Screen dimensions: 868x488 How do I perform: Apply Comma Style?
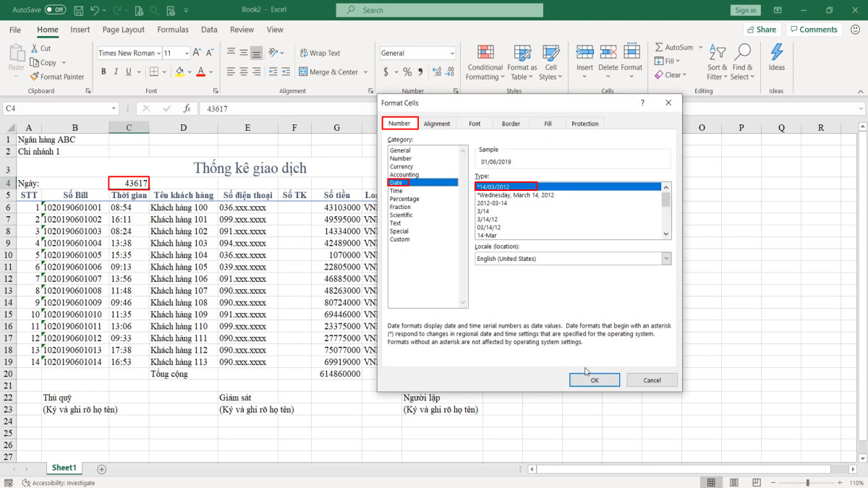[420, 72]
